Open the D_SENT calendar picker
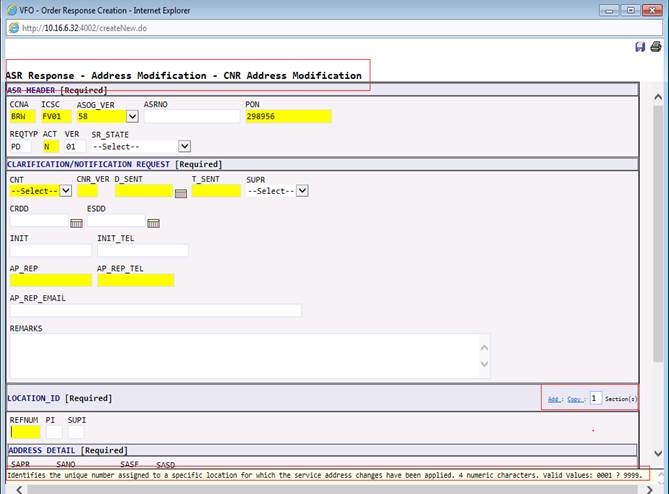 (x=181, y=194)
